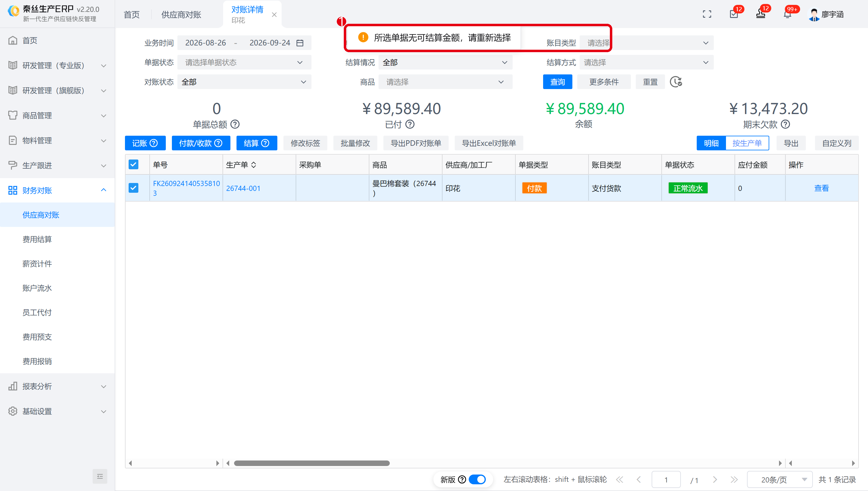Viewport: 868px width, 491px height.
Task: Expand 研发管理（专业版） menu
Action: 57,66
